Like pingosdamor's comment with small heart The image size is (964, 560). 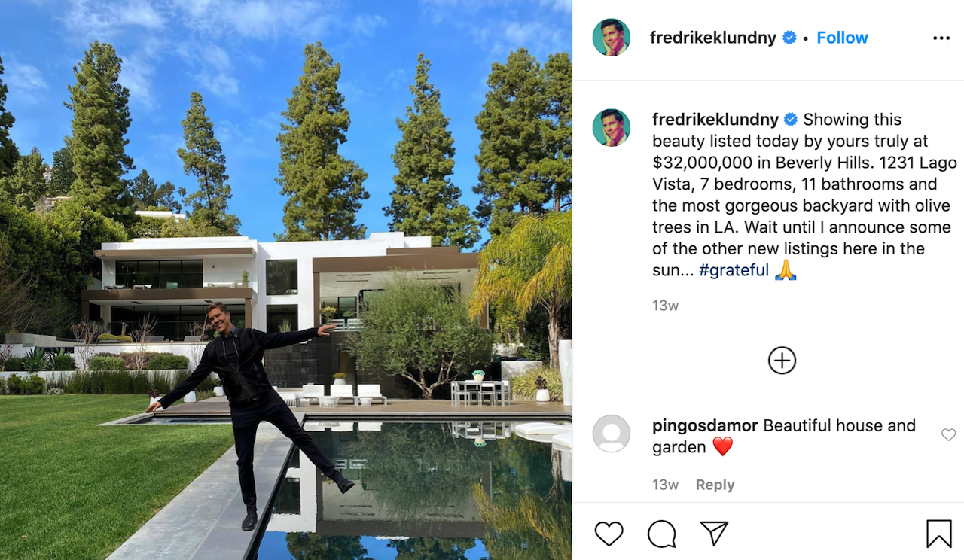pyautogui.click(x=948, y=434)
